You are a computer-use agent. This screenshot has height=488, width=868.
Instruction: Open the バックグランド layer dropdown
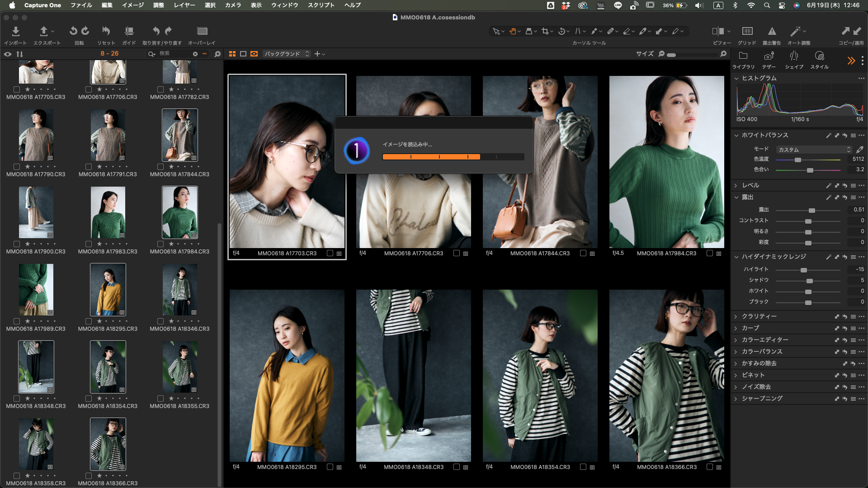[x=287, y=54]
